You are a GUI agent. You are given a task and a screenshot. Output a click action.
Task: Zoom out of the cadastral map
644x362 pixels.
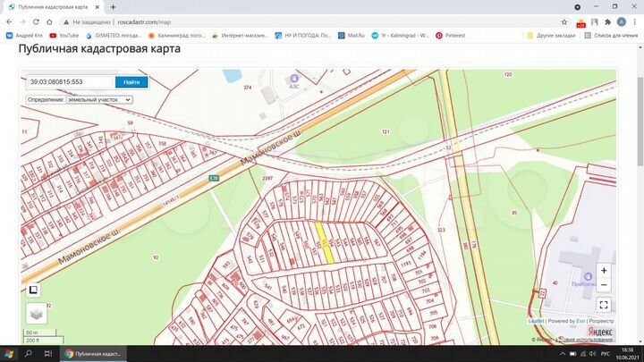(604, 285)
